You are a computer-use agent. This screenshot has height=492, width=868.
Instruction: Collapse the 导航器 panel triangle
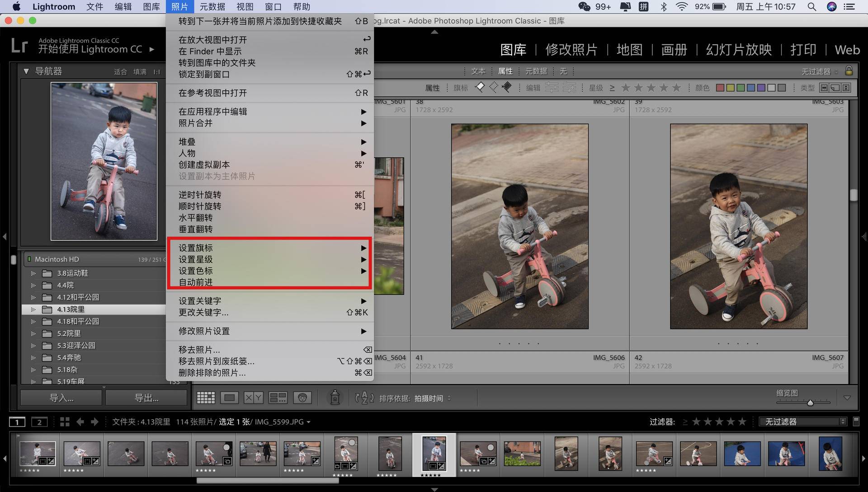click(x=26, y=71)
